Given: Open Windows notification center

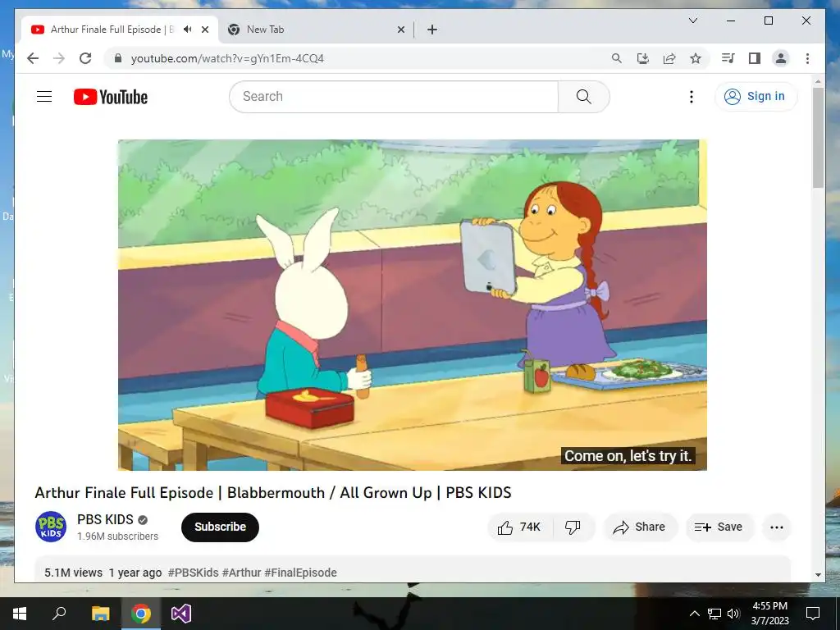Looking at the screenshot, I should tap(813, 614).
